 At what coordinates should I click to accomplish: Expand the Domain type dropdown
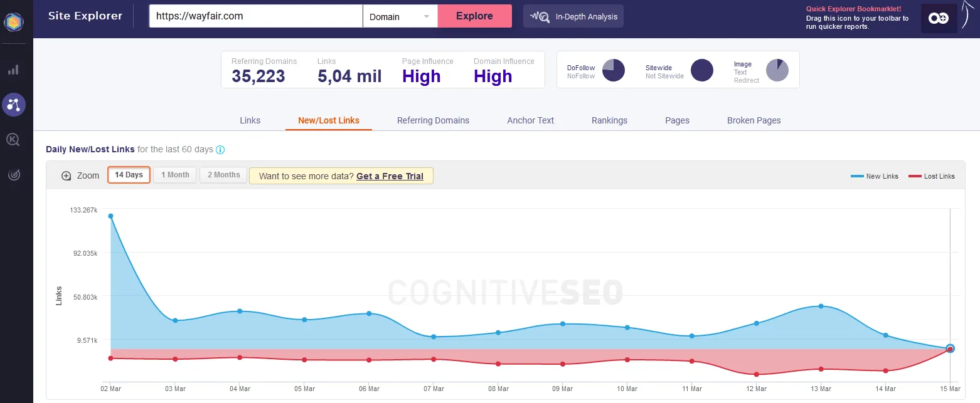[400, 17]
